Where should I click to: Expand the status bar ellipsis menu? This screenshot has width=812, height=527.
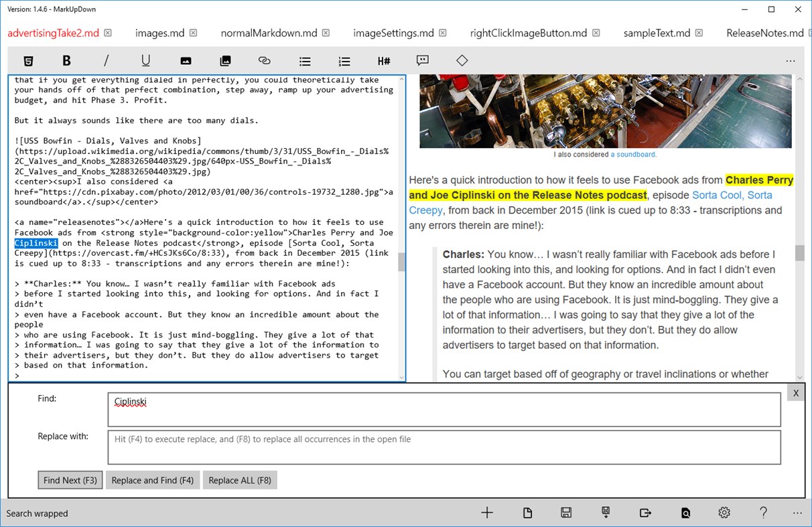797,512
